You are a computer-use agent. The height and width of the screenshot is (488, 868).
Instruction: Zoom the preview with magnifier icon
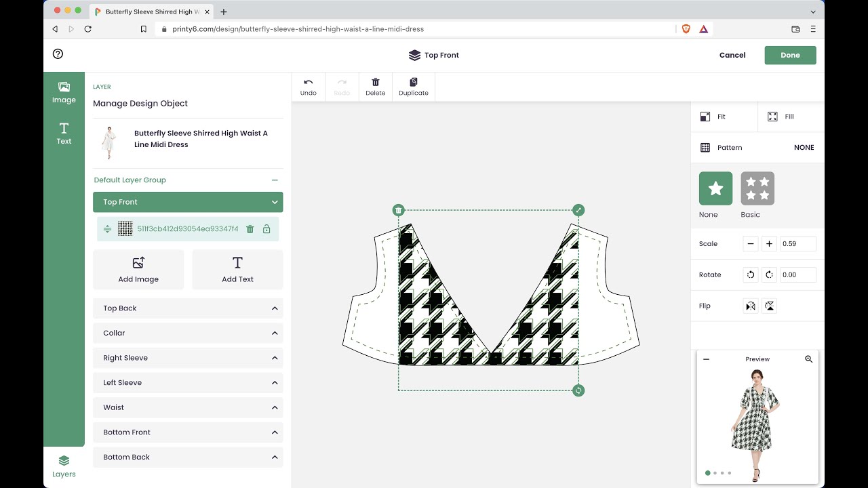click(x=808, y=359)
